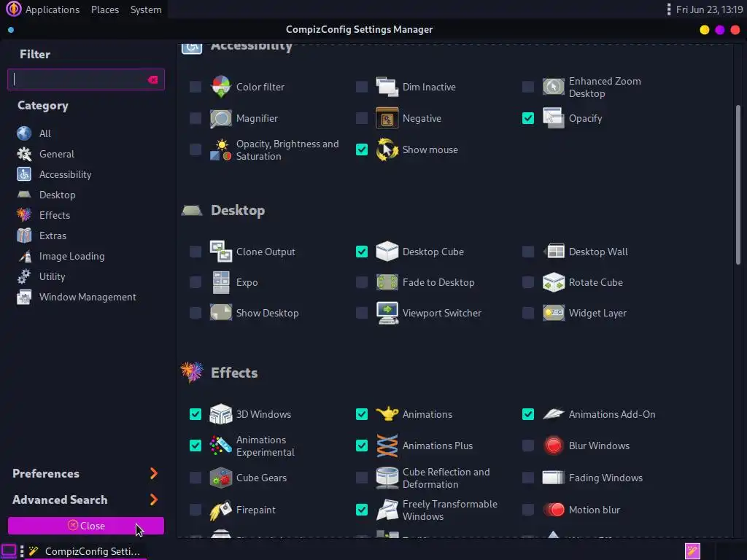Screen dimensions: 747x560
Task: Open the Places menu
Action: (105, 9)
